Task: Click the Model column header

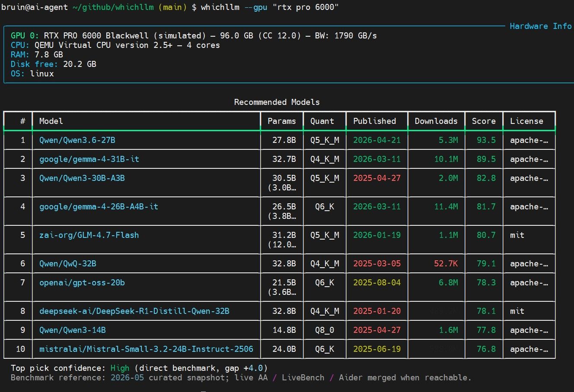Action: coord(51,121)
